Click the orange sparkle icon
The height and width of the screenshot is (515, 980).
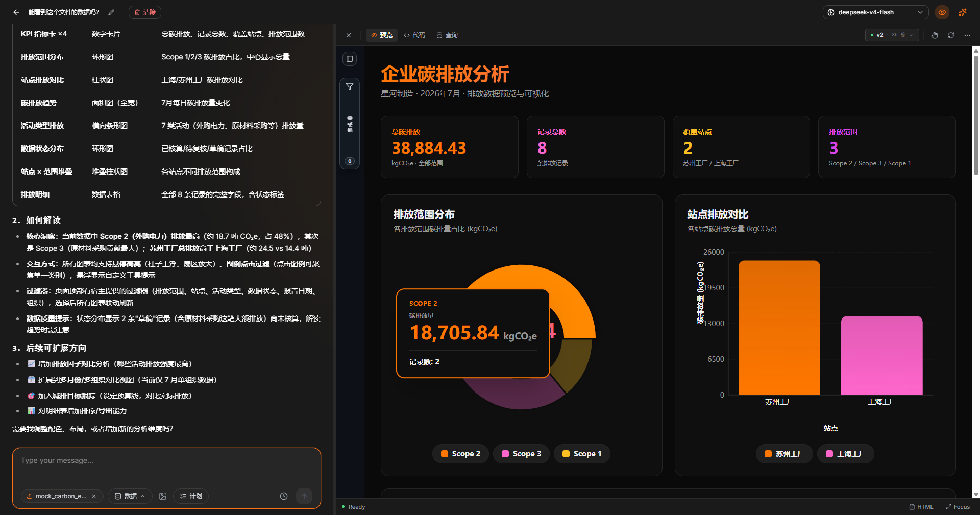point(963,12)
